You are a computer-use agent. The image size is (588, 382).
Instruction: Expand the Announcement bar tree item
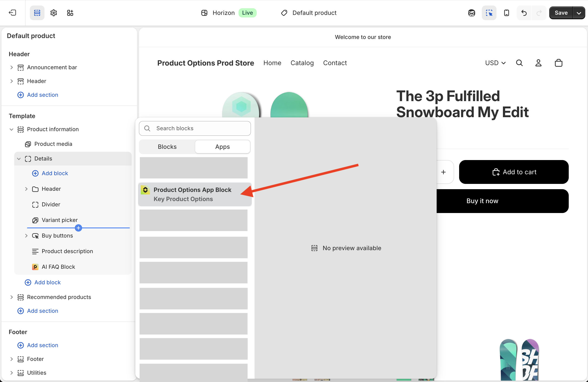(12, 67)
